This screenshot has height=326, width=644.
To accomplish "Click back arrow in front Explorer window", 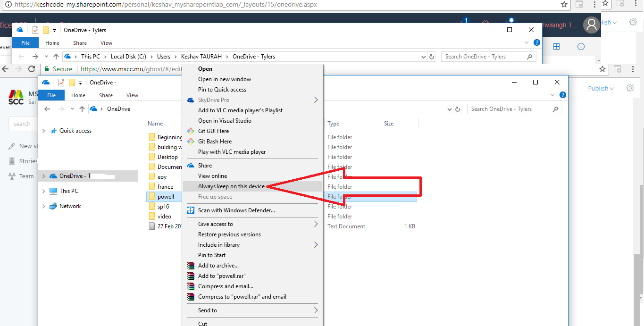I will (x=47, y=109).
